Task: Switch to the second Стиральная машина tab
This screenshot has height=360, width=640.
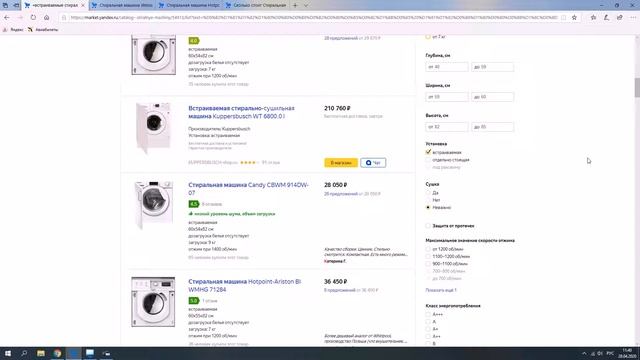Action: 122,5
